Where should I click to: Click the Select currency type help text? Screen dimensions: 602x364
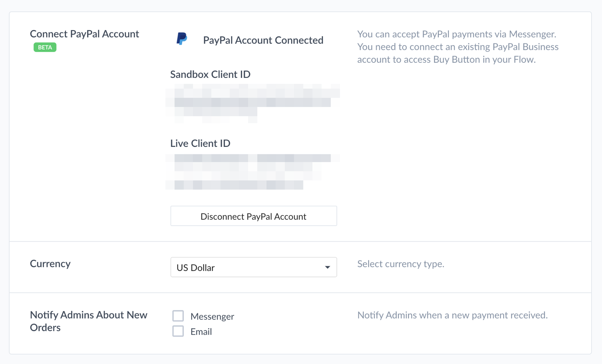[x=401, y=264]
